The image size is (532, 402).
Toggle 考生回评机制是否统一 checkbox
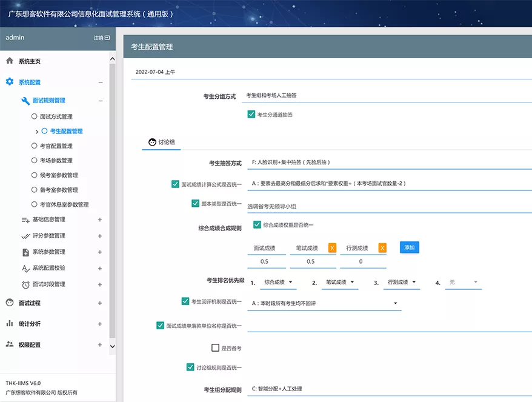pos(185,301)
